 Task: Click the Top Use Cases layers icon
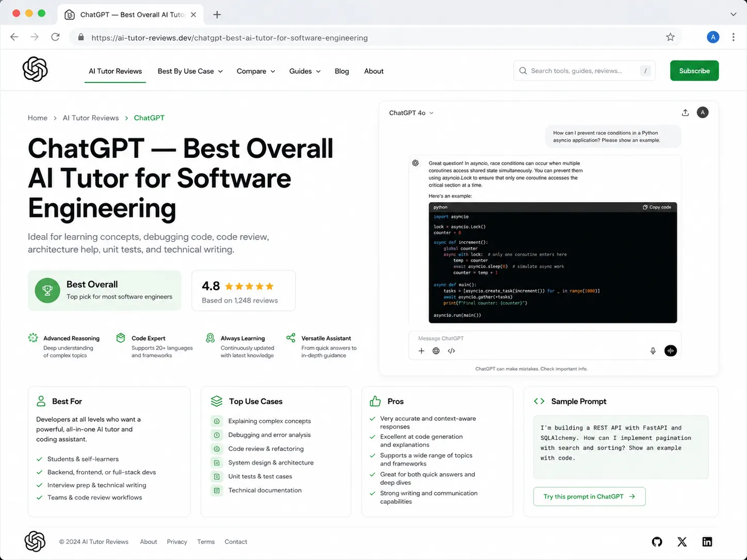[217, 401]
